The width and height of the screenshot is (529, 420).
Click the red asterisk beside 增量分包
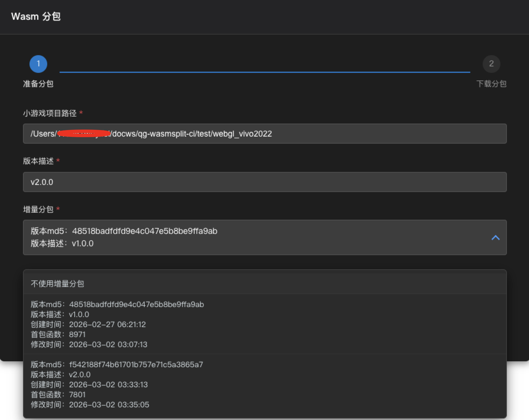click(x=58, y=209)
